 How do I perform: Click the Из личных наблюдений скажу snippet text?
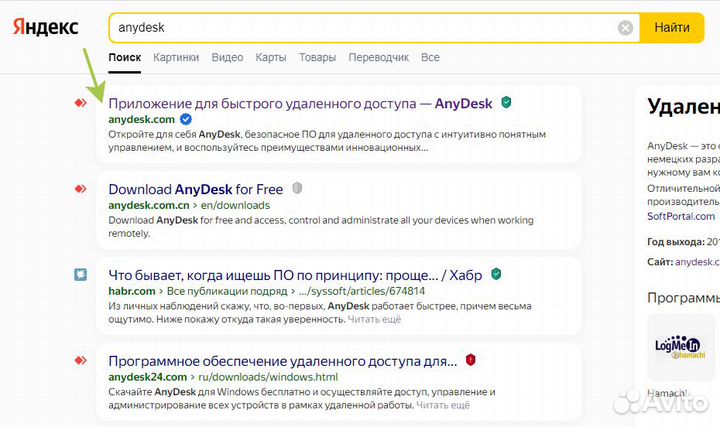click(320, 312)
